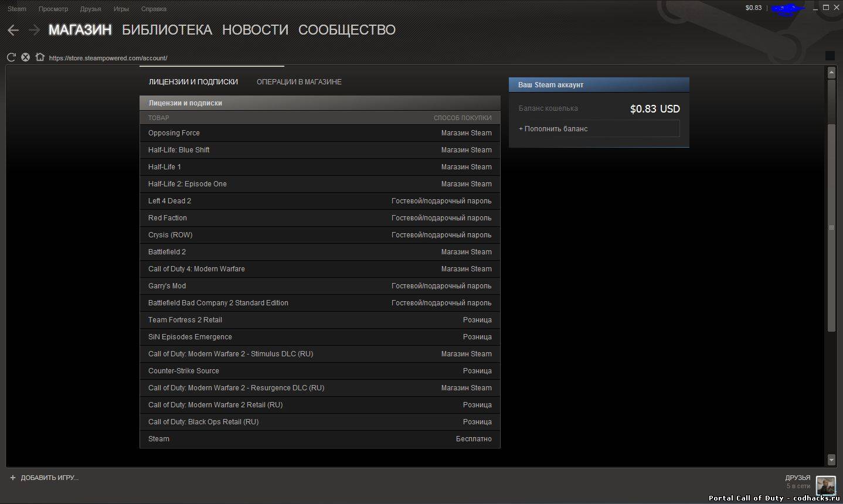Click the SiN Episodes Emergence entry
Screen dimensions: 843x504
pos(320,337)
